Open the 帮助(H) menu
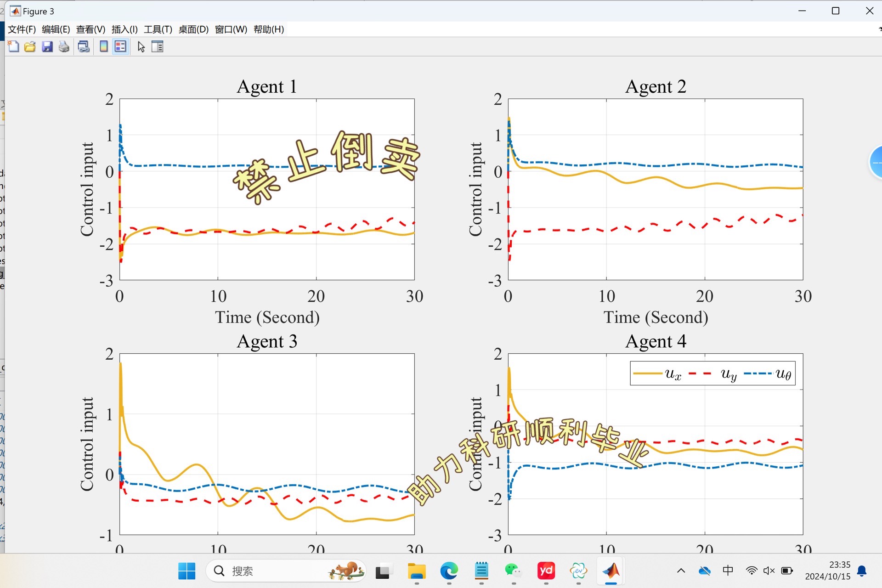Viewport: 882px width, 588px height. click(x=268, y=29)
